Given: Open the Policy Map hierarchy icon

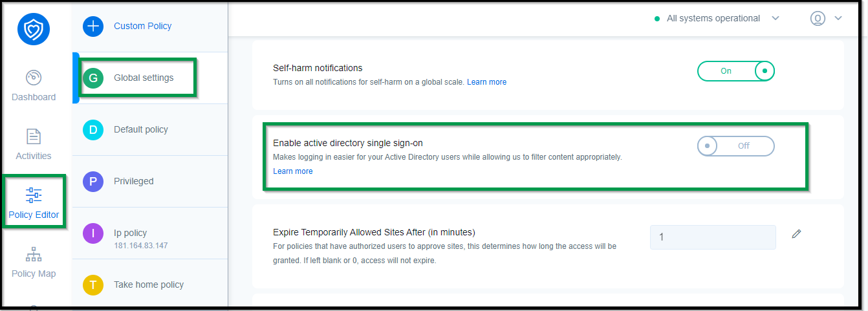Looking at the screenshot, I should click(34, 254).
